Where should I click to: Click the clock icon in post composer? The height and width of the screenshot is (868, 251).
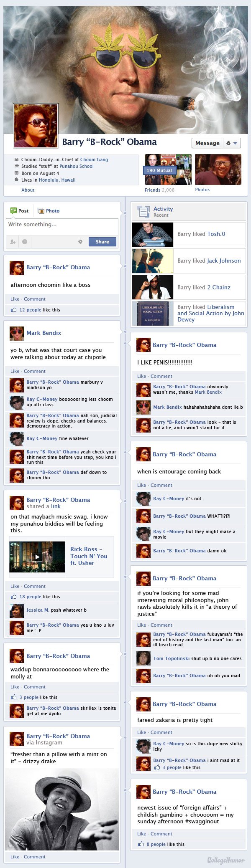25,242
